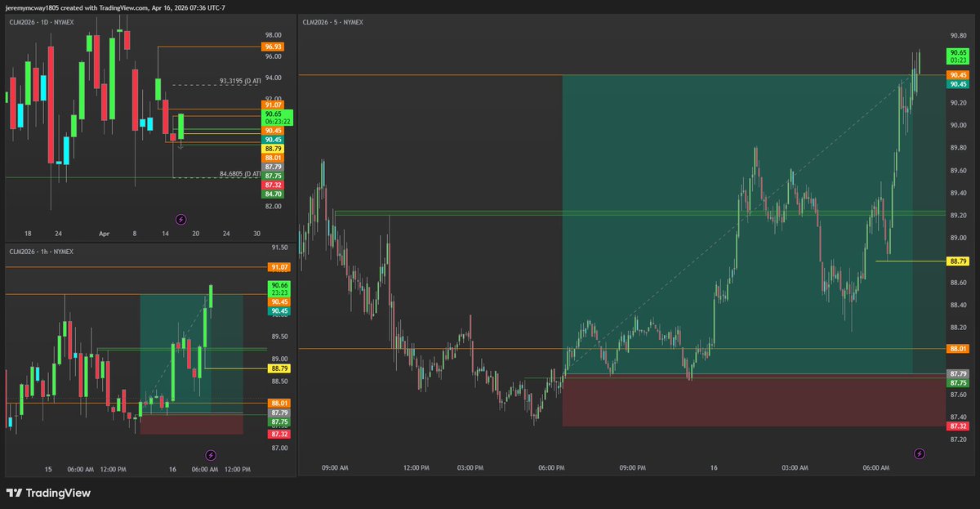The width and height of the screenshot is (980, 509).
Task: Click the lightning bolt icon on the 5-minute chart
Action: click(x=920, y=453)
